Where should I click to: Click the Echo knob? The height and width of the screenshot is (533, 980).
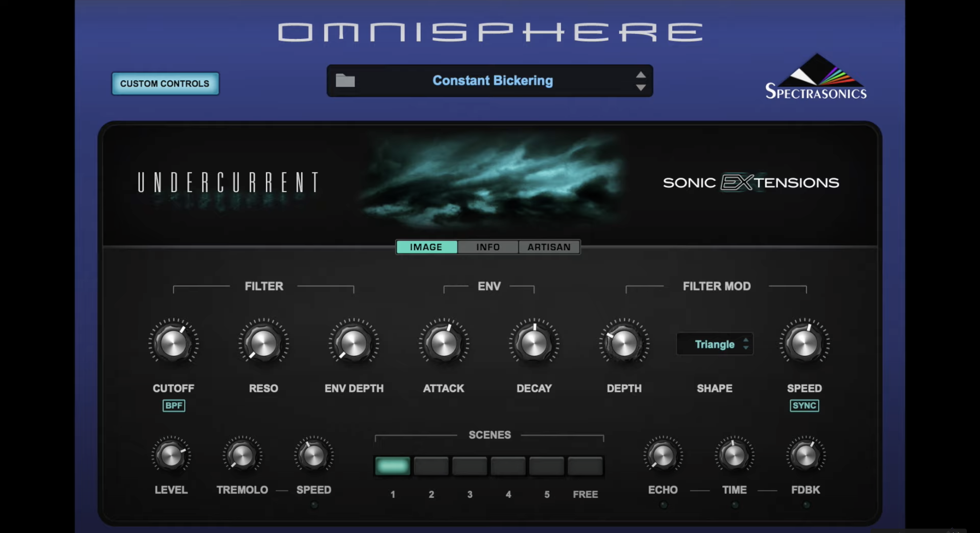(x=663, y=455)
